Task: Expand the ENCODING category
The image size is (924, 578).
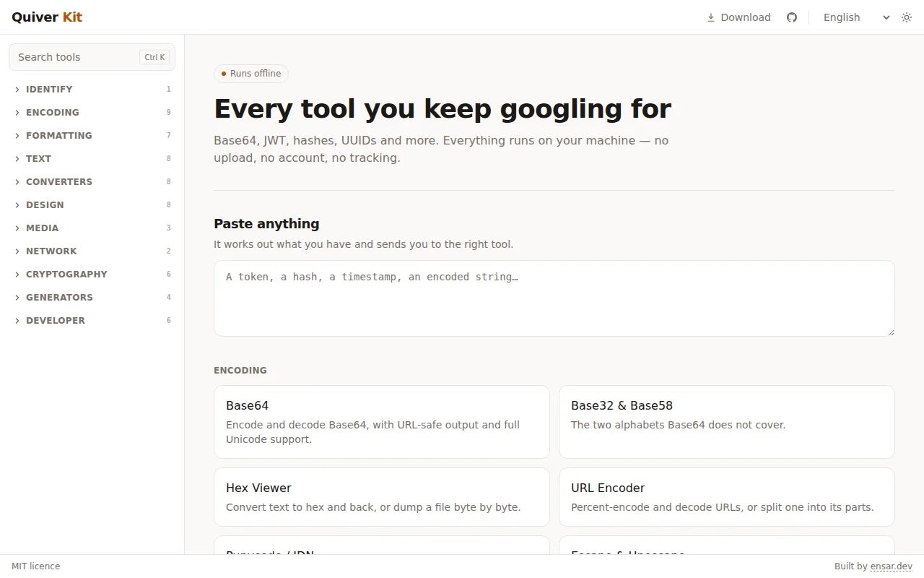Action: (x=92, y=112)
